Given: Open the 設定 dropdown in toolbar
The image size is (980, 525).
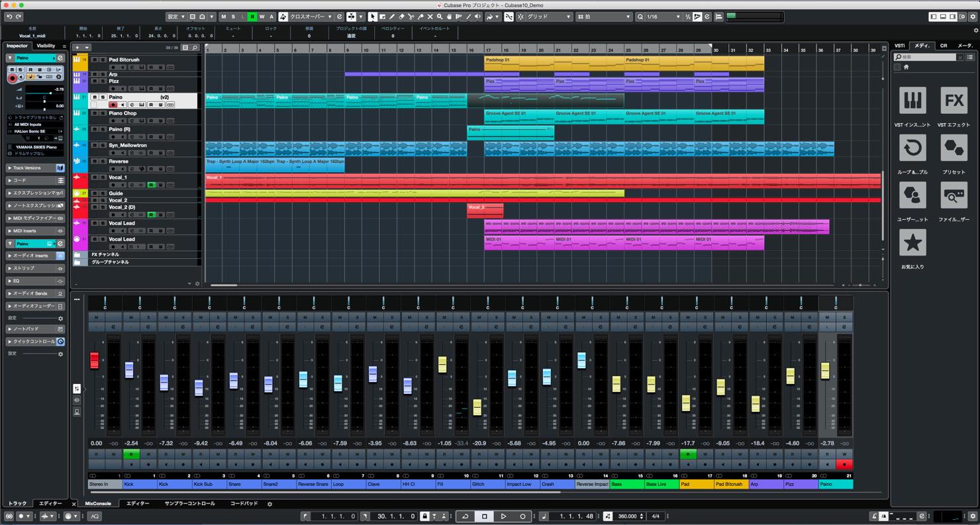Looking at the screenshot, I should (176, 17).
